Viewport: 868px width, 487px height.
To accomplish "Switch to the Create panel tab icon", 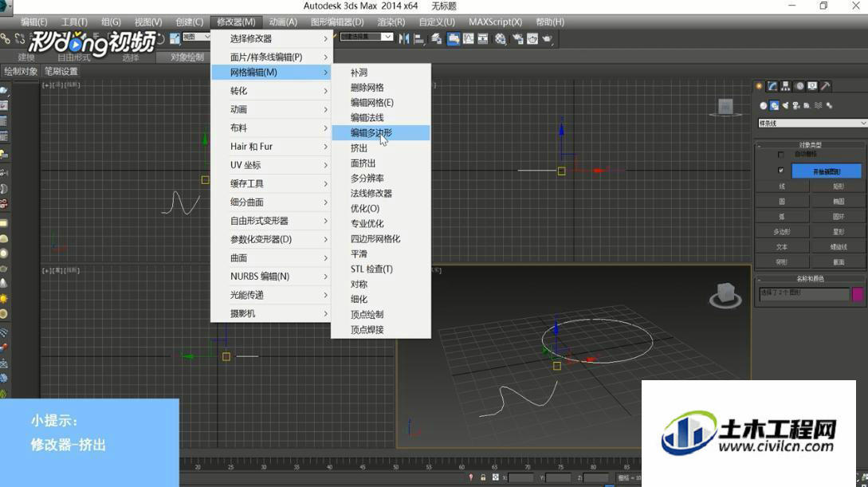I will tap(759, 86).
